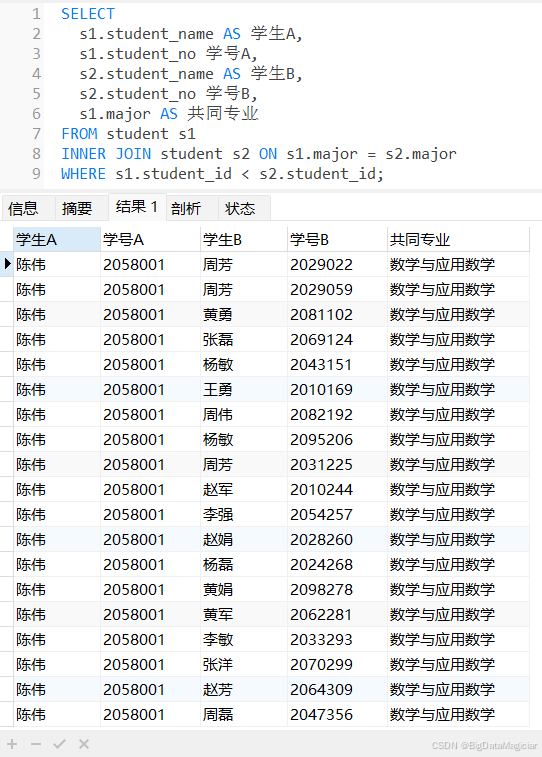This screenshot has width=542, height=757.
Task: Click line number 1 in the editor
Action: (x=36, y=14)
